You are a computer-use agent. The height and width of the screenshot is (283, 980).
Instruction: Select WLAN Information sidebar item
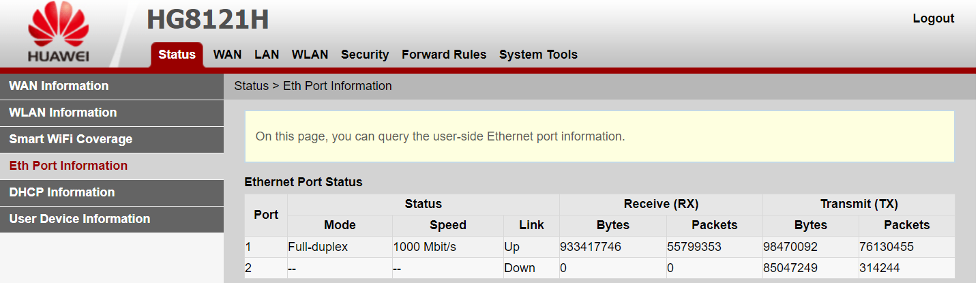[112, 113]
